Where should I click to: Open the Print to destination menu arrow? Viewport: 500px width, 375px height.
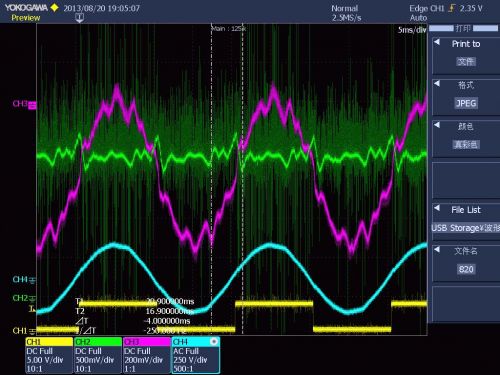click(x=437, y=42)
